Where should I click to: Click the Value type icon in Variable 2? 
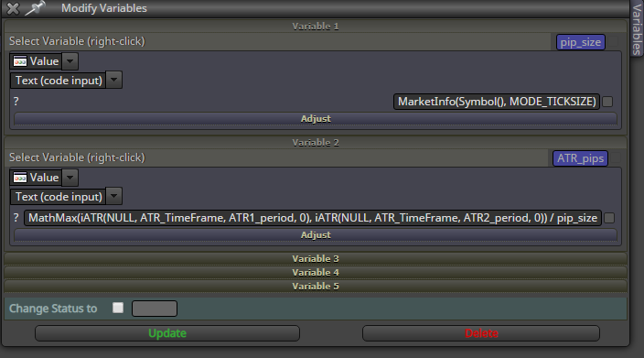point(20,178)
